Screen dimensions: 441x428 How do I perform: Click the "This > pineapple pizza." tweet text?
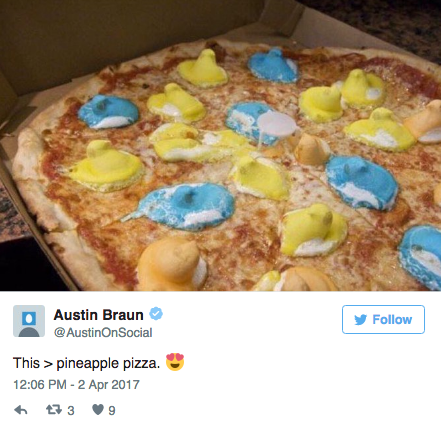[x=87, y=363]
